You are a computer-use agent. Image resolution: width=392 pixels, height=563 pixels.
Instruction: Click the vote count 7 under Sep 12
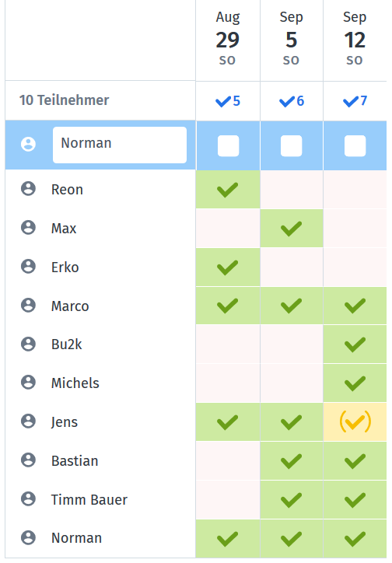tap(364, 101)
